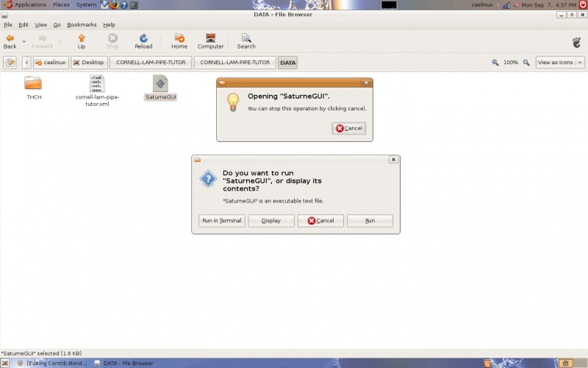Screen dimensions: 588x368
Task: Toggle the text location entry button
Action: pyautogui.click(x=10, y=63)
